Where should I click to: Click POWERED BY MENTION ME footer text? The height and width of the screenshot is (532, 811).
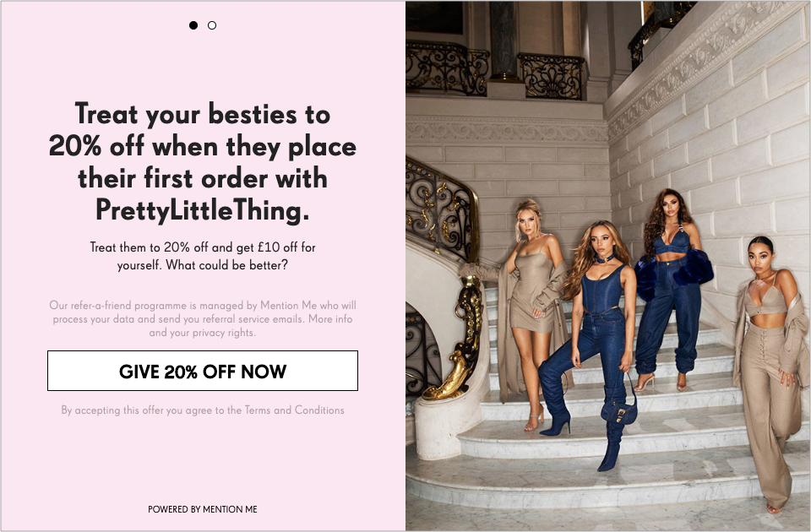(203, 509)
